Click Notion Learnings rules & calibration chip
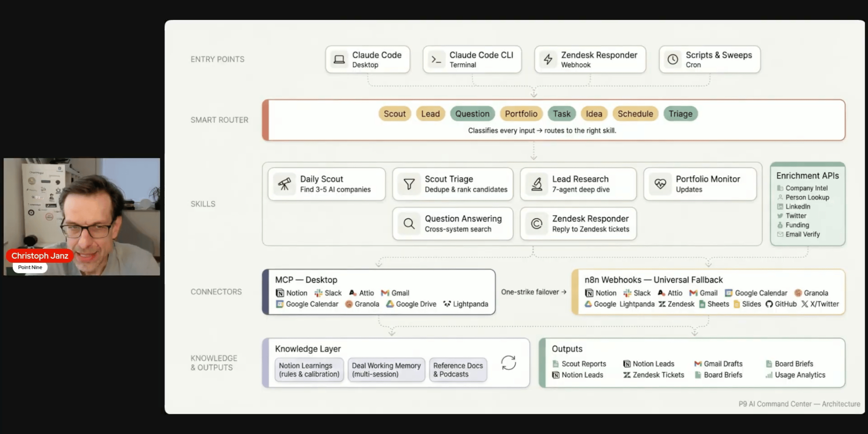This screenshot has width=868, height=434. click(309, 370)
